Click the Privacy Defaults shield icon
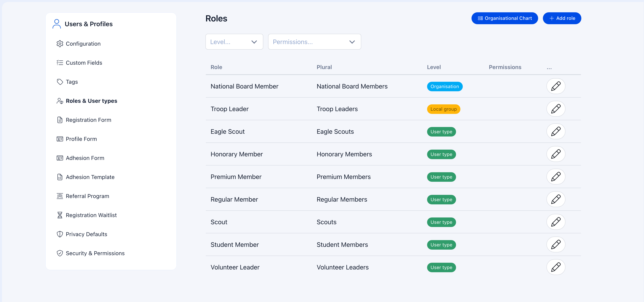This screenshot has height=302, width=644. tap(60, 234)
